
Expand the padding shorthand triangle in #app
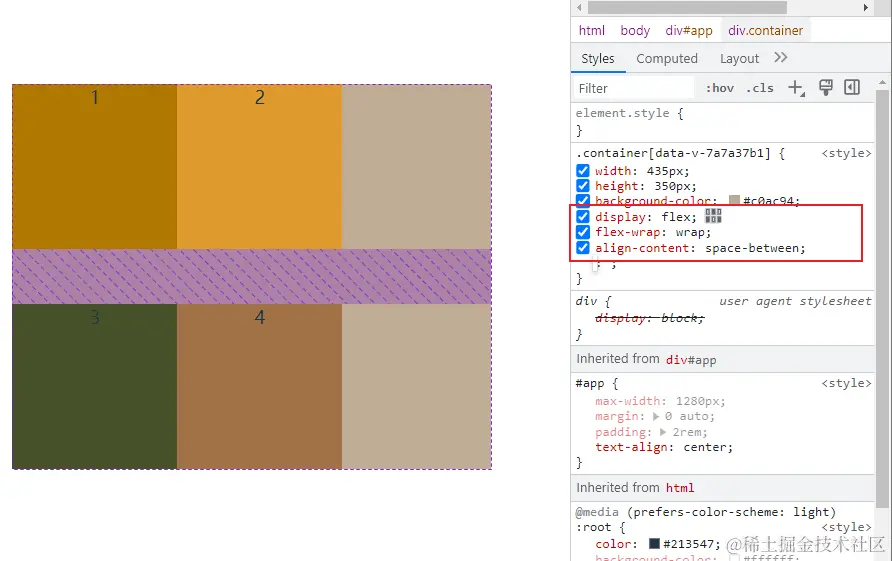click(x=663, y=432)
